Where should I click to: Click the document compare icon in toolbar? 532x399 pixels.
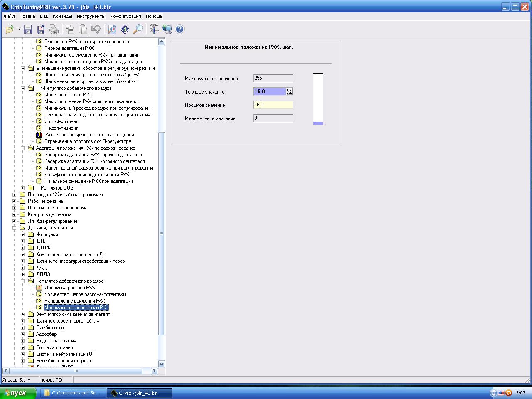(x=112, y=29)
